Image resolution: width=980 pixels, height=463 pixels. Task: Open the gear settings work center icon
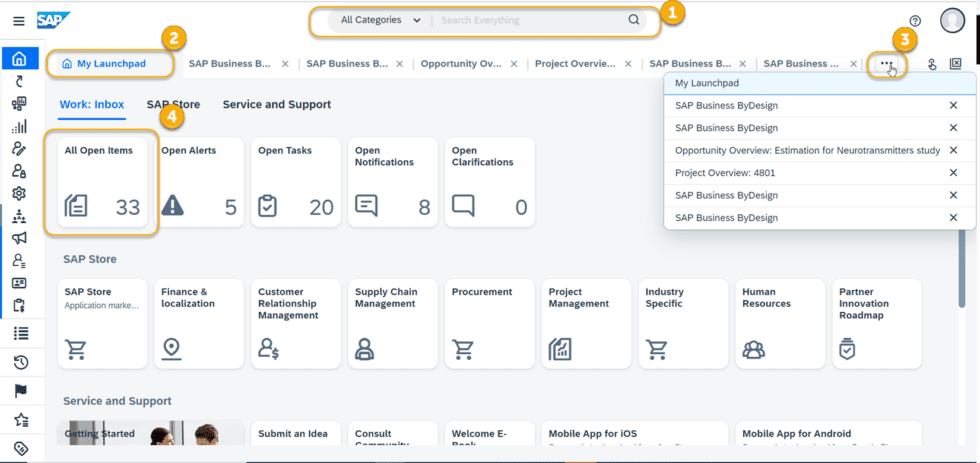pyautogui.click(x=19, y=192)
